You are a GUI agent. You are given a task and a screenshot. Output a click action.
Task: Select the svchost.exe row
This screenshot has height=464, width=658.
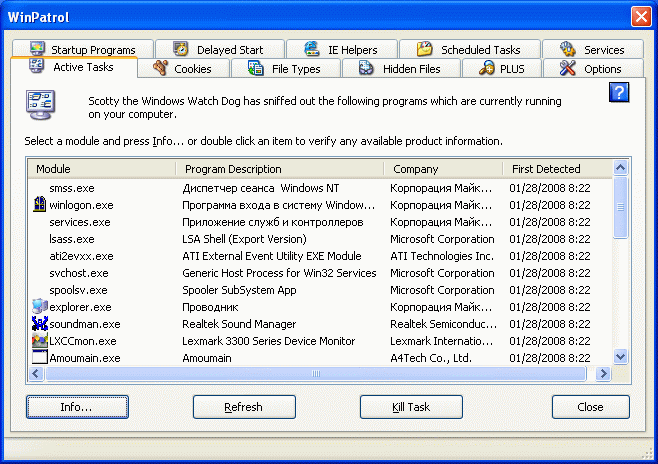320,273
